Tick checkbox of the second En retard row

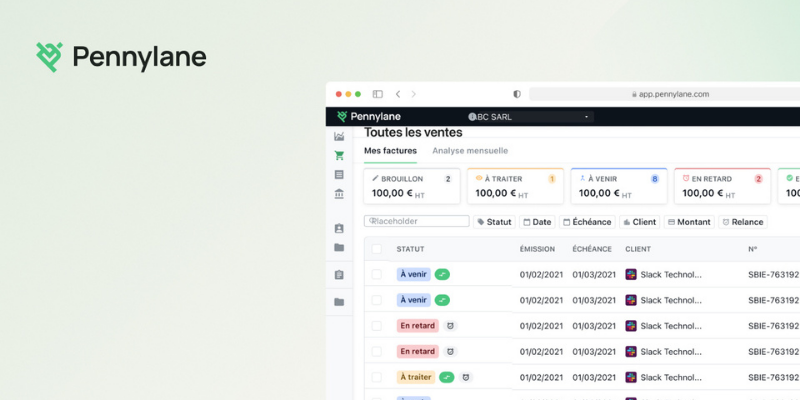pyautogui.click(x=377, y=351)
